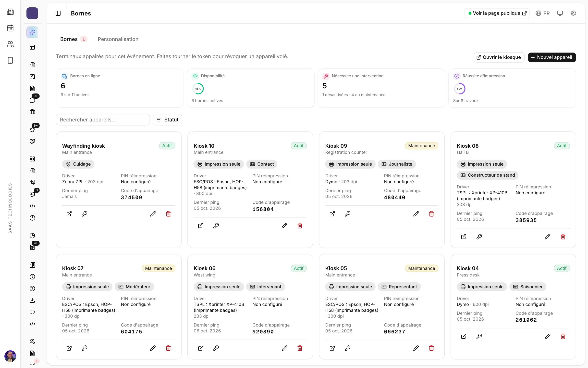
Task: Click user avatar at bottom left
Action: click(x=10, y=356)
